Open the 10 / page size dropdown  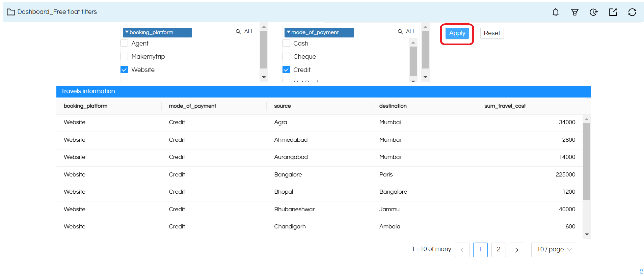point(554,250)
